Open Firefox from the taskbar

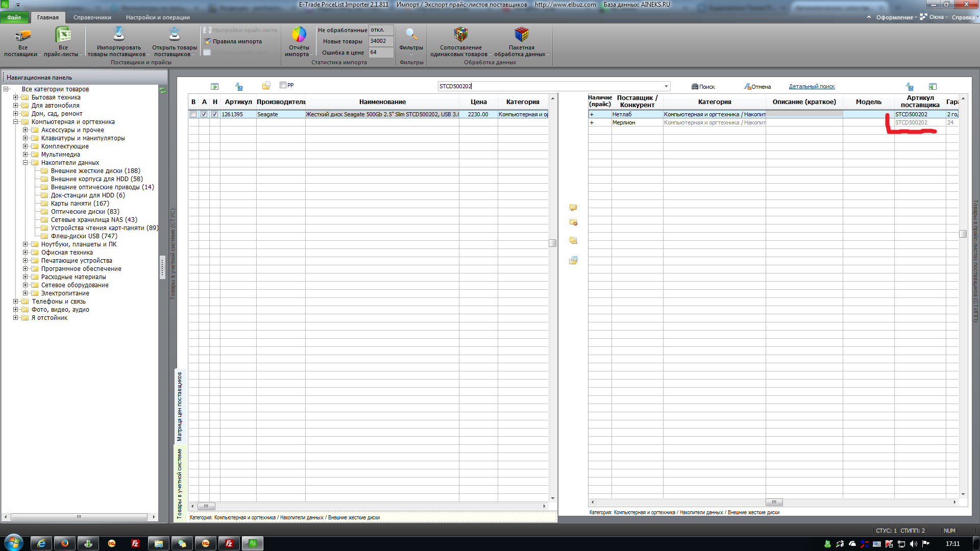pyautogui.click(x=65, y=543)
